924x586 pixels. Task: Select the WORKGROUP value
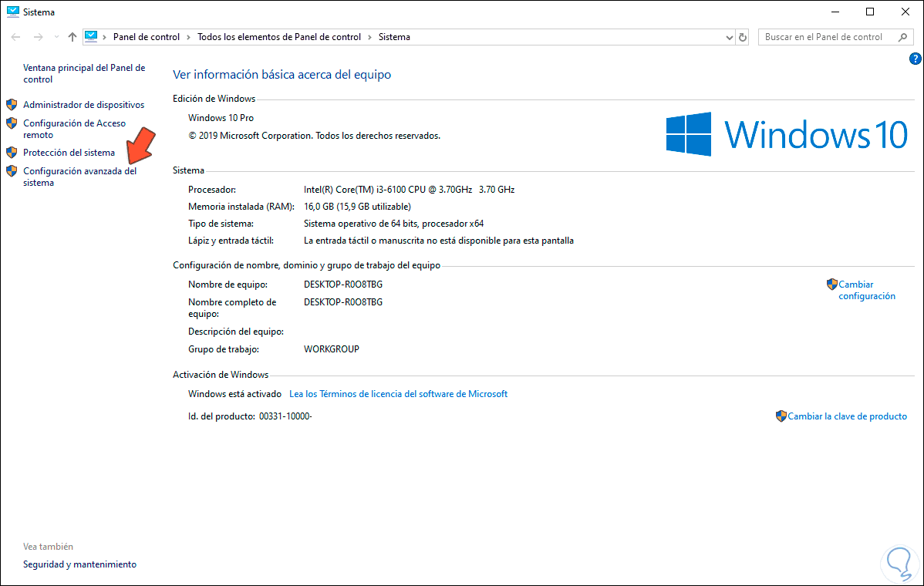331,349
